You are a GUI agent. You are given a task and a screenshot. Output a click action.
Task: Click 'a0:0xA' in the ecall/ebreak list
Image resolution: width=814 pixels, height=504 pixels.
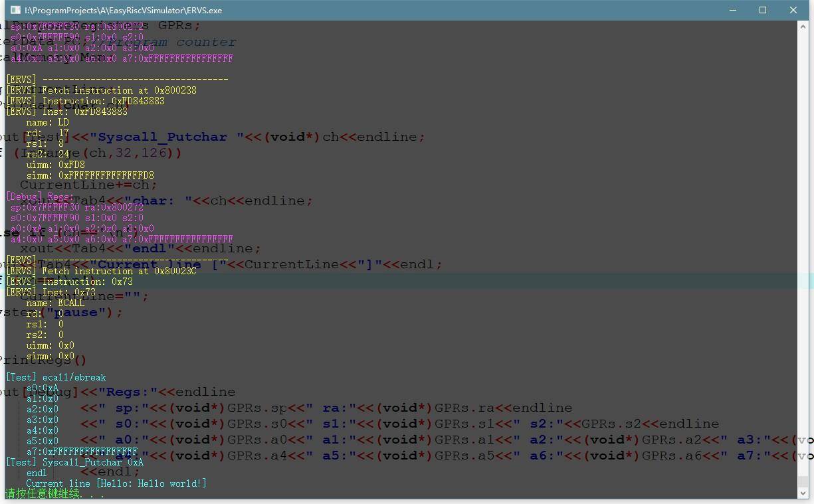coord(42,388)
